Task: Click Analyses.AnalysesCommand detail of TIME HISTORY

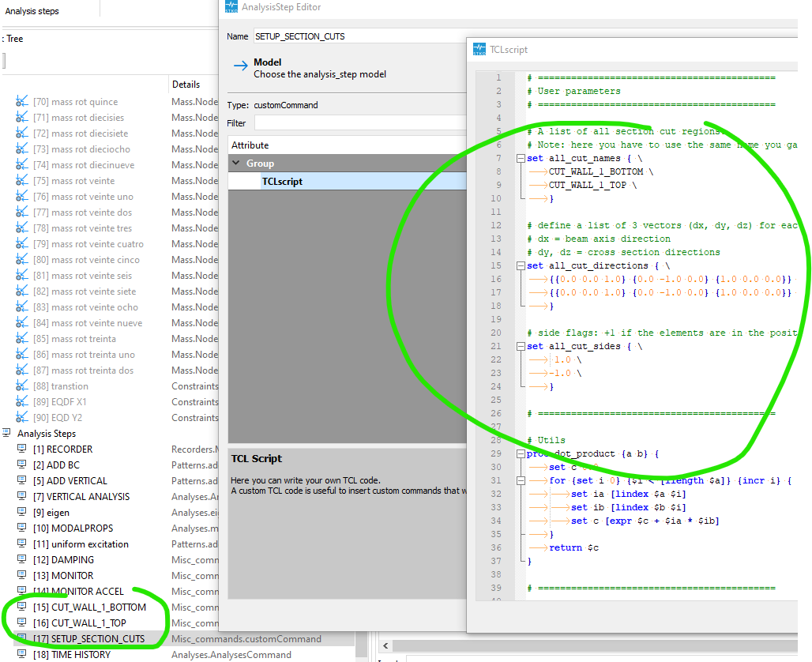Action: [x=231, y=654]
